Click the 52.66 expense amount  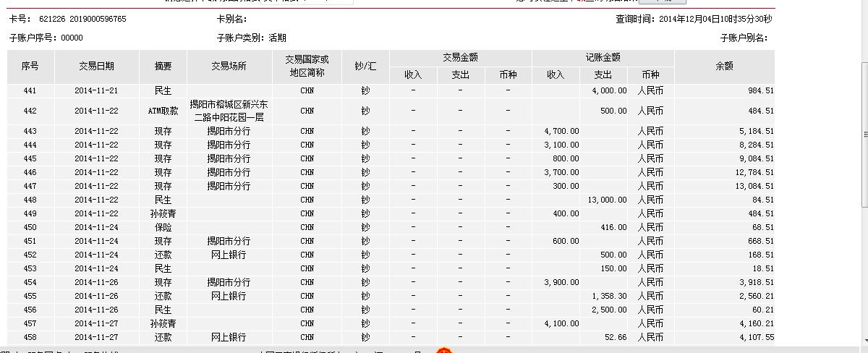[616, 338]
